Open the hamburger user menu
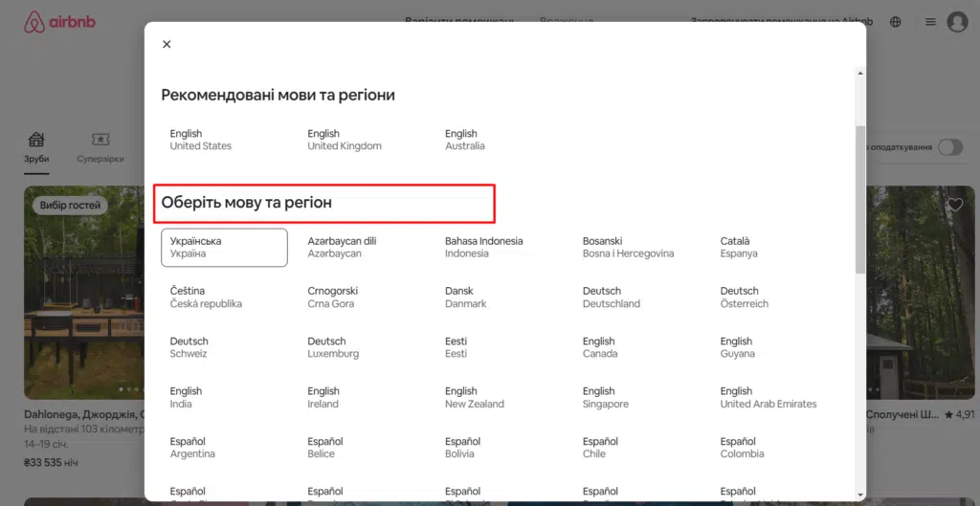This screenshot has width=980, height=506. pyautogui.click(x=930, y=22)
